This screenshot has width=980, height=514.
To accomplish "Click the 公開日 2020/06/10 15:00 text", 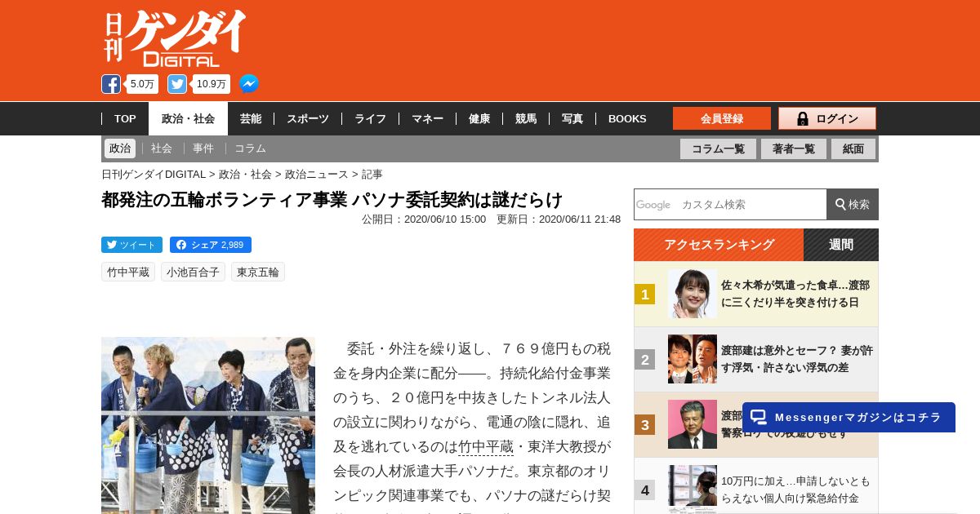I will (424, 219).
